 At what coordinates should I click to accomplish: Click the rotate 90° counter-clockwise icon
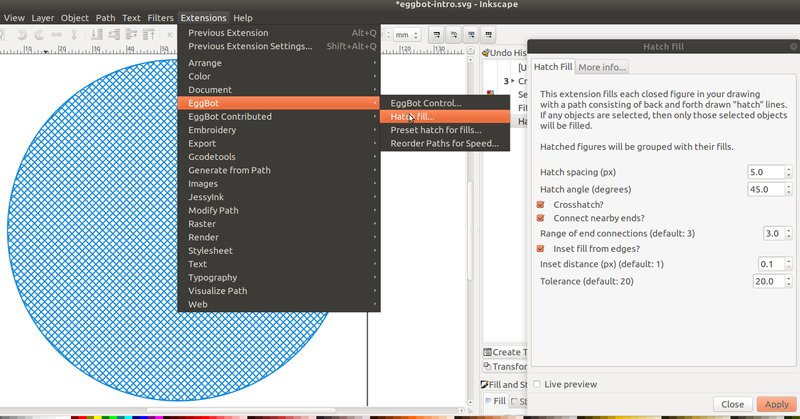pyautogui.click(x=22, y=35)
